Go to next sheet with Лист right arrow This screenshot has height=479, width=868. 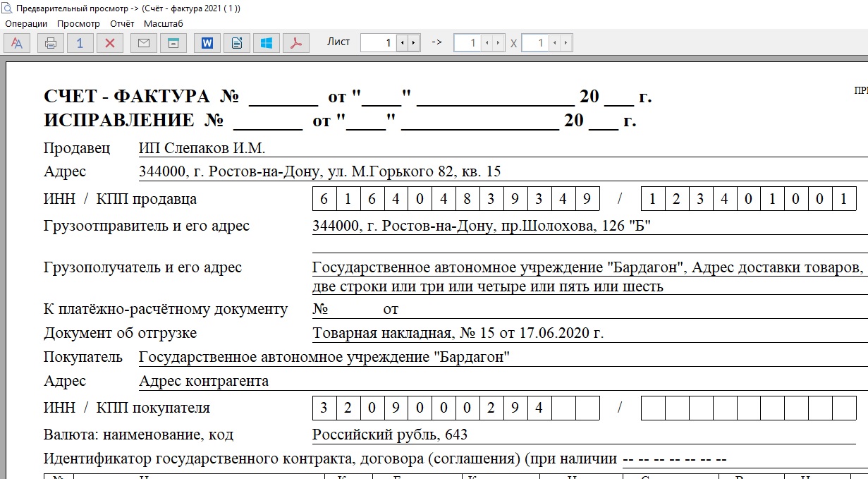pos(414,43)
